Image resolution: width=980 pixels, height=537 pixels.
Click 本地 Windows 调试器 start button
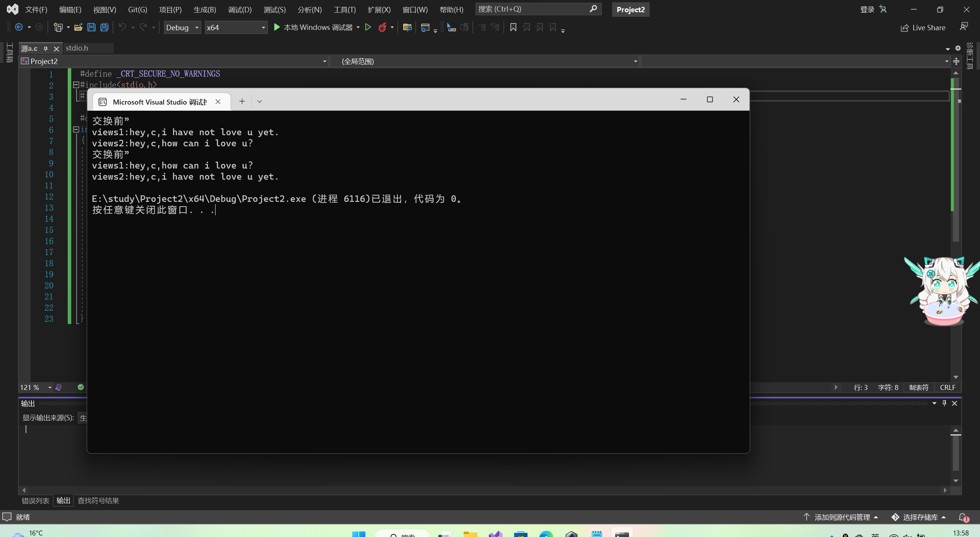tap(313, 27)
